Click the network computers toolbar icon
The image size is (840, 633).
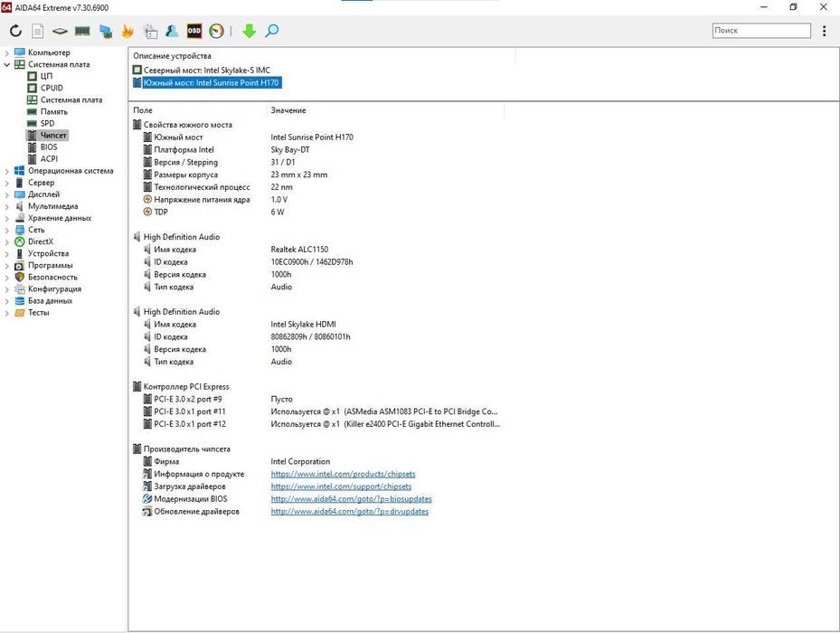click(106, 31)
